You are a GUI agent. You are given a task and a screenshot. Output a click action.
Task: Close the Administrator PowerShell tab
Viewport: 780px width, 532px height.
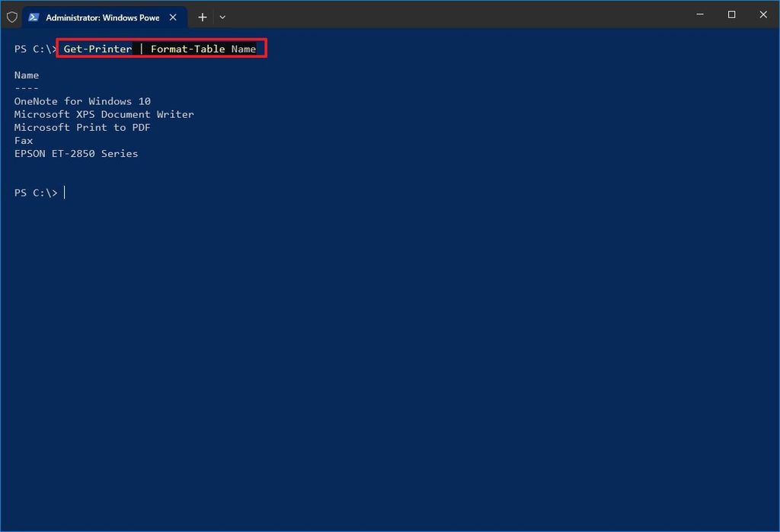[x=173, y=16]
